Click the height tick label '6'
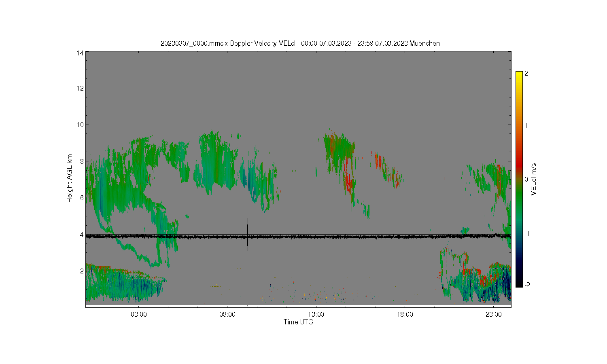Image resolution: width=607 pixels, height=364 pixels. (x=82, y=198)
